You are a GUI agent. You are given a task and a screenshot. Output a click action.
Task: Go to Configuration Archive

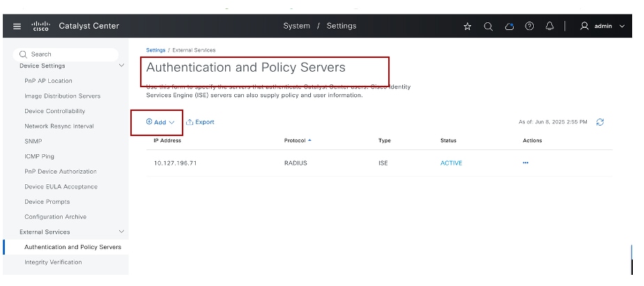point(56,216)
